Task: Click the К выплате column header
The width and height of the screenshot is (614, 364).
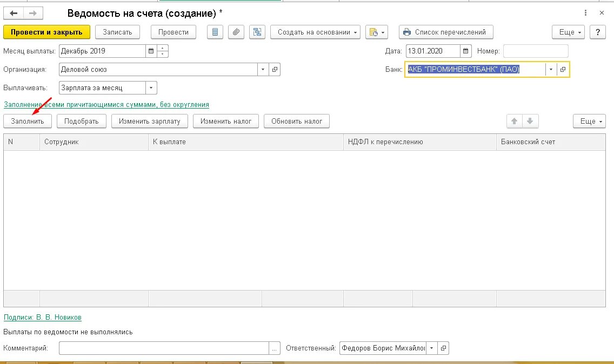Action: pos(246,142)
